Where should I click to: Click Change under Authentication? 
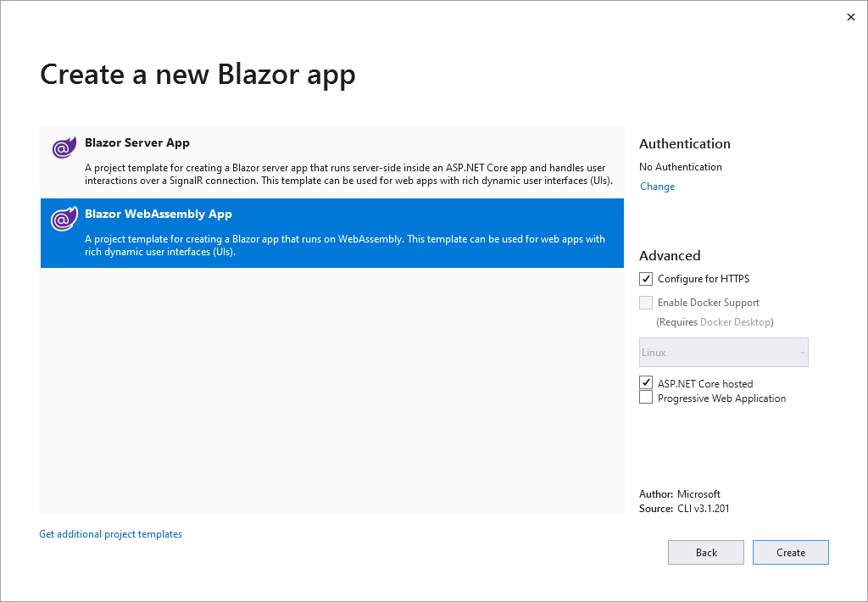coord(657,187)
